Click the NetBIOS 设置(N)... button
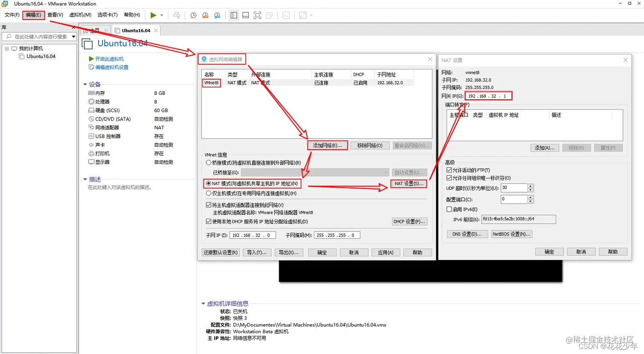 point(512,234)
